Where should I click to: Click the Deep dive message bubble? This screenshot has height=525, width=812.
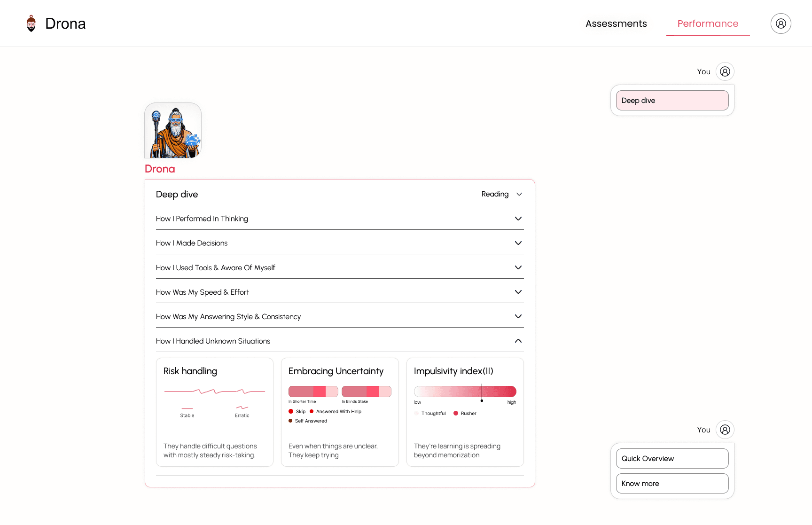click(672, 100)
